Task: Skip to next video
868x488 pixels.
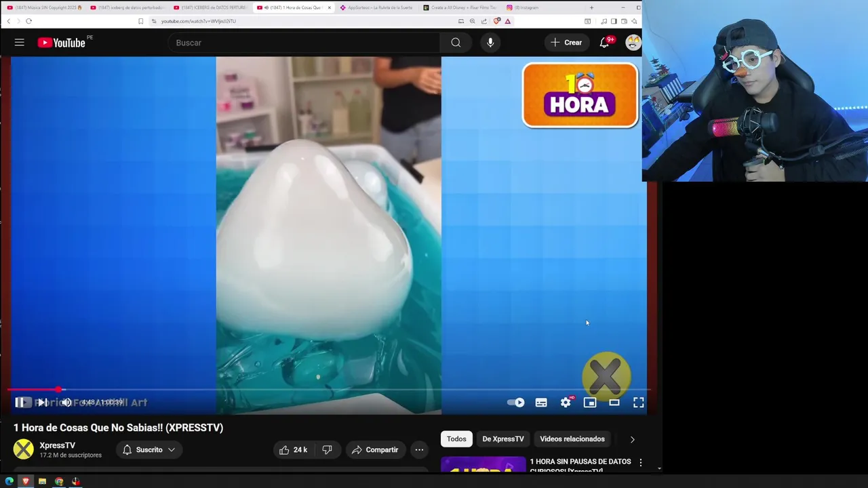Action: pos(42,403)
